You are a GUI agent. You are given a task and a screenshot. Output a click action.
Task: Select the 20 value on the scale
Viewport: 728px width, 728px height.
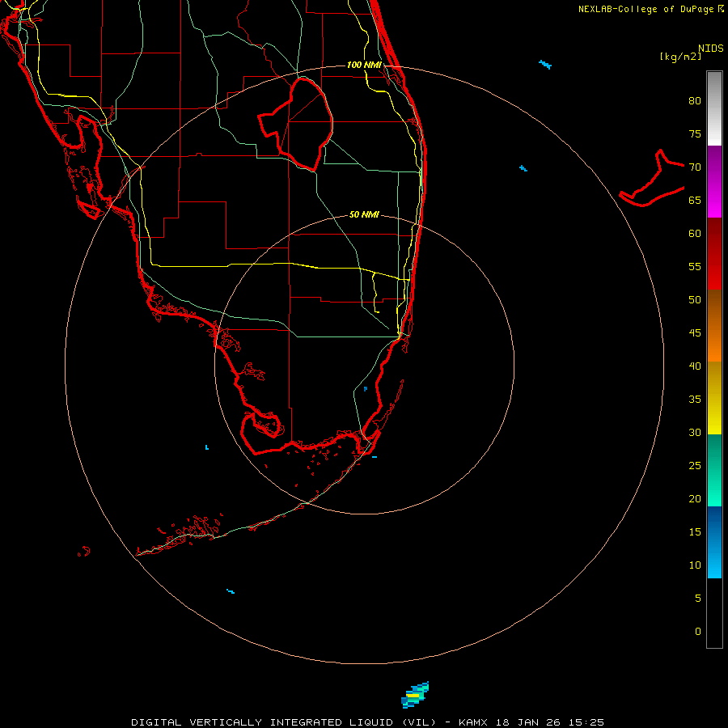click(x=695, y=498)
